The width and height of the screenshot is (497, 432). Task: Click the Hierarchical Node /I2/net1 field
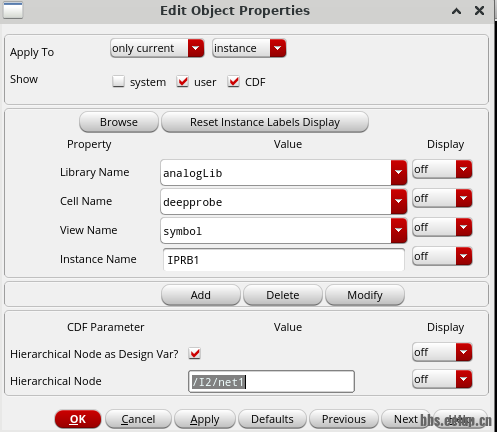pyautogui.click(x=271, y=381)
